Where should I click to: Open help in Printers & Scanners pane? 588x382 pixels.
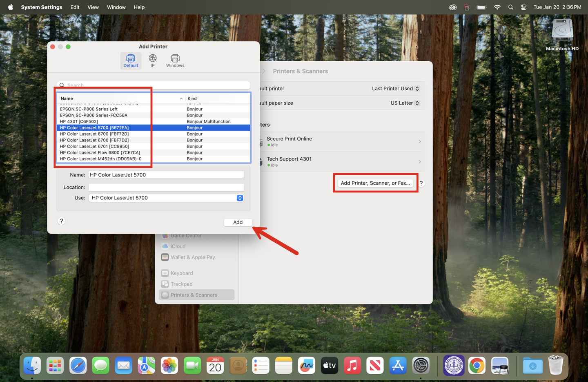point(421,183)
